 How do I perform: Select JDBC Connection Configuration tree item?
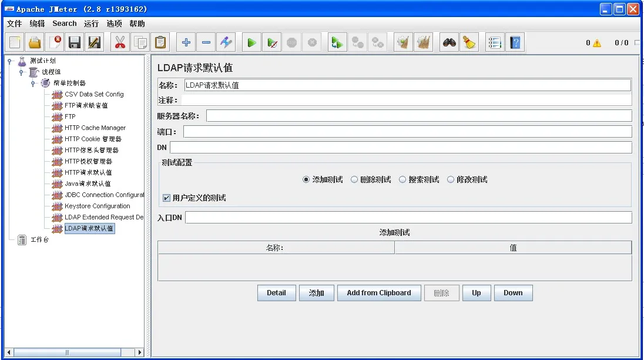(105, 195)
